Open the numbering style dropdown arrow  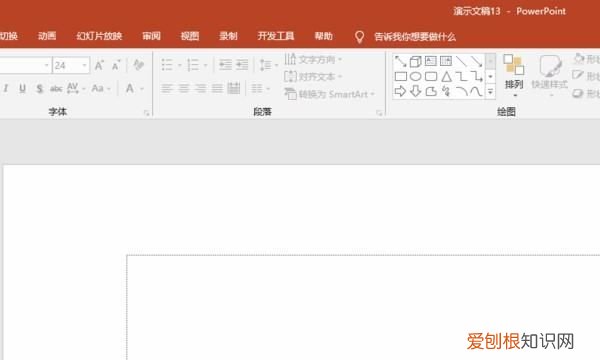pyautogui.click(x=205, y=65)
